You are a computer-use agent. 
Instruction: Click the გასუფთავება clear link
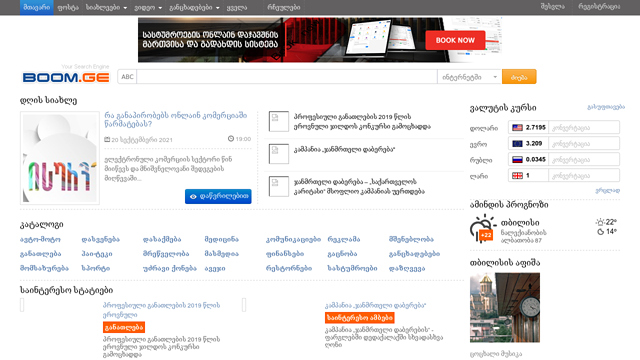pyautogui.click(x=606, y=107)
